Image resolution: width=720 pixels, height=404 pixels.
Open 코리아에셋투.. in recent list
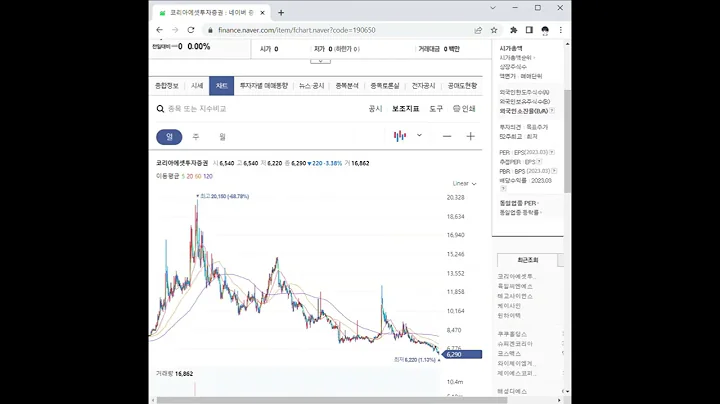click(517, 276)
